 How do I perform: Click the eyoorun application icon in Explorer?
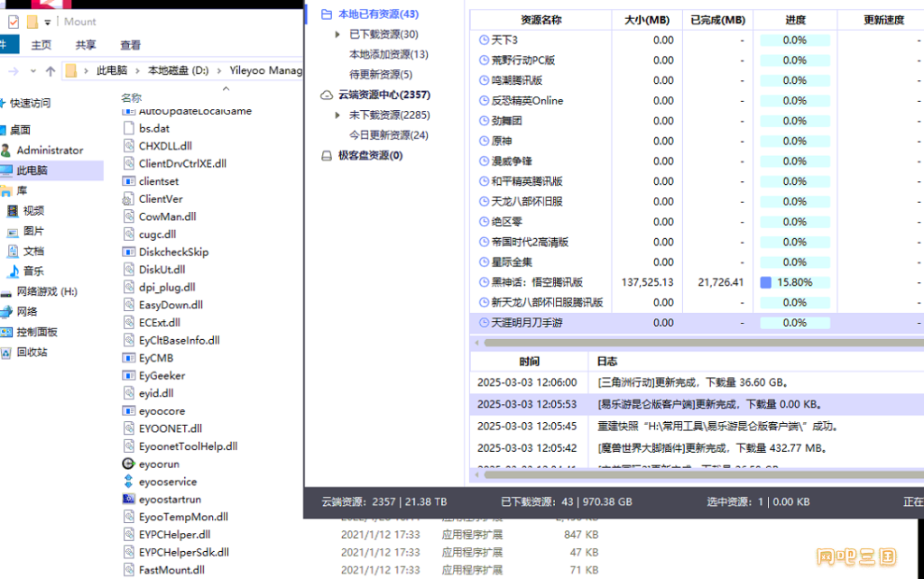[128, 464]
